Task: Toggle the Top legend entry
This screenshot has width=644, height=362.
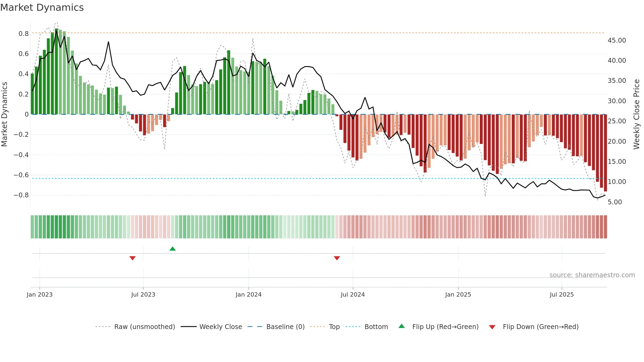Action: pyautogui.click(x=325, y=327)
